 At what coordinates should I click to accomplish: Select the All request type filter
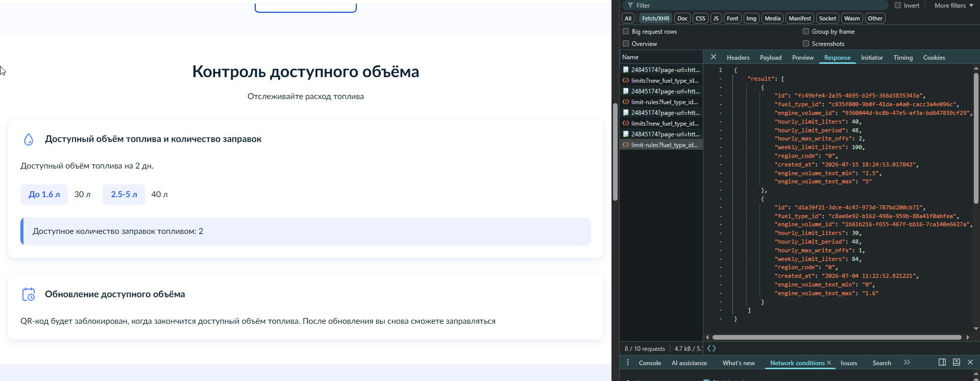pos(628,18)
